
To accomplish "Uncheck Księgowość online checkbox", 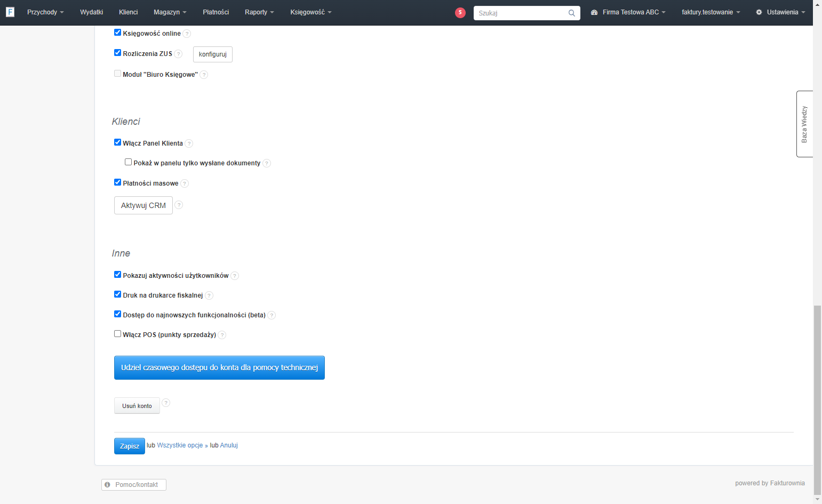I will tap(117, 33).
